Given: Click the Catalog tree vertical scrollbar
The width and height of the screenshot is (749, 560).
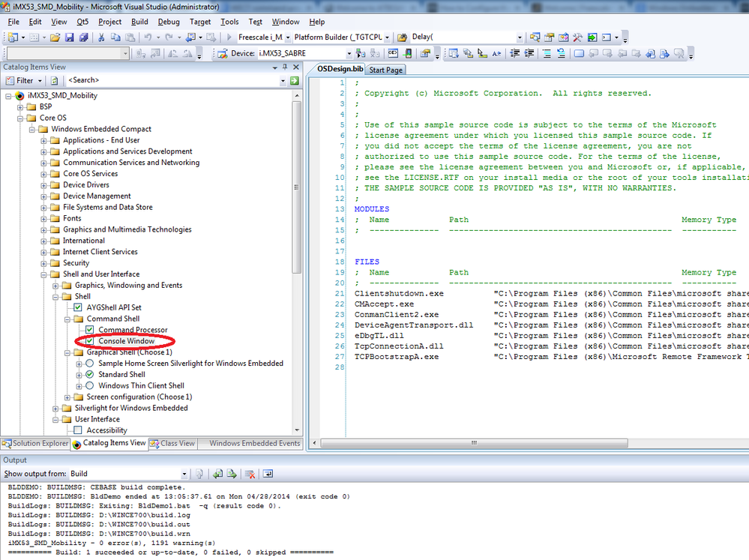Looking at the screenshot, I should tap(297, 187).
